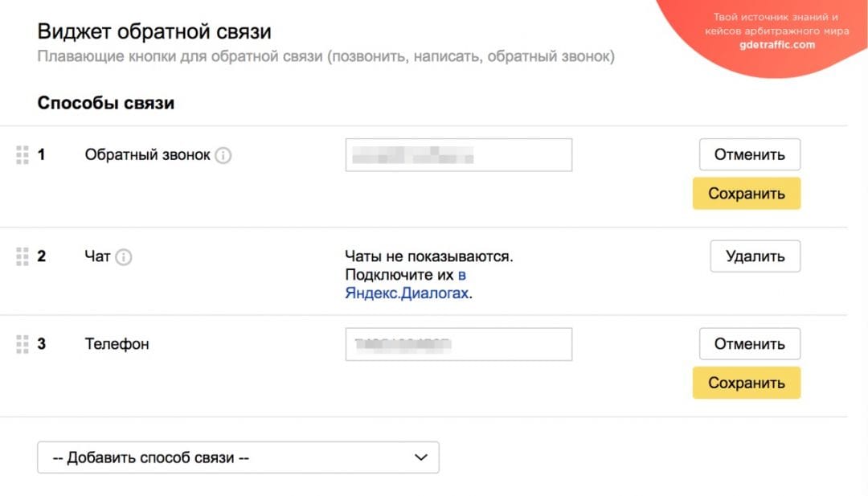
Task: Select the drag handle for row 1 Обратный звонок
Action: pos(23,154)
